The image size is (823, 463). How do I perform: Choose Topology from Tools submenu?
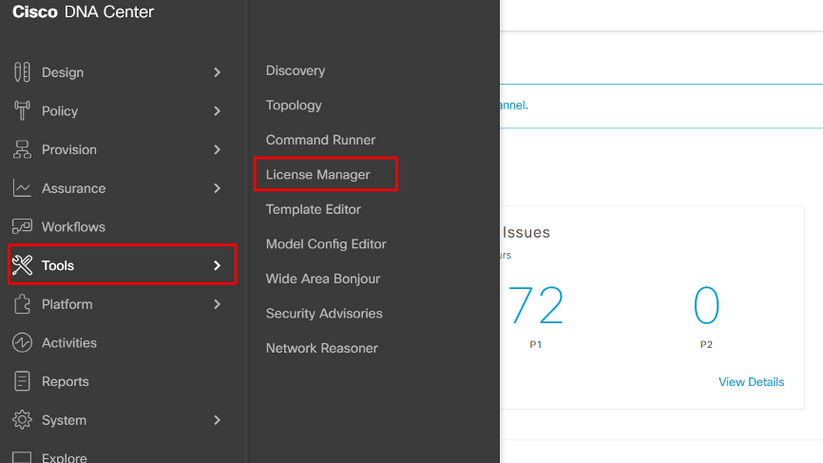293,106
